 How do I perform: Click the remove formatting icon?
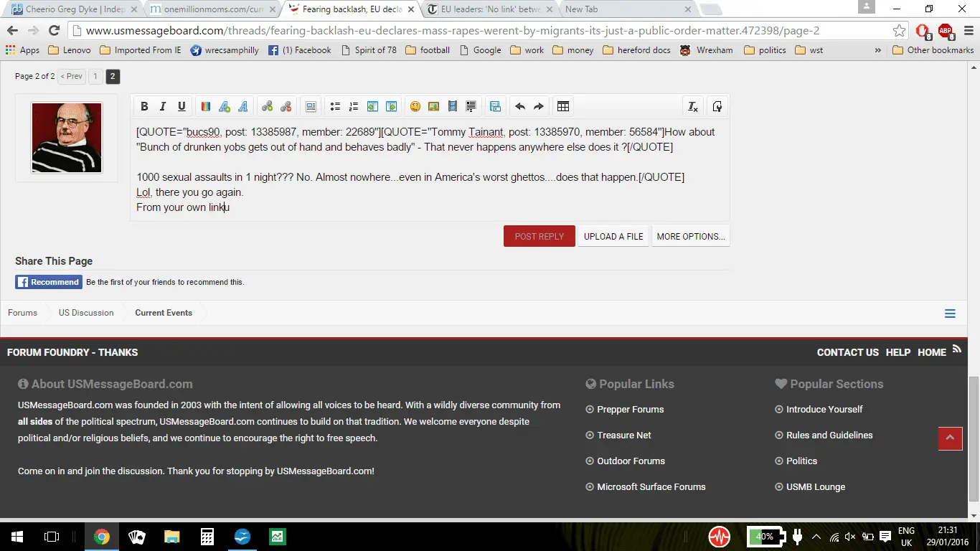(x=693, y=106)
